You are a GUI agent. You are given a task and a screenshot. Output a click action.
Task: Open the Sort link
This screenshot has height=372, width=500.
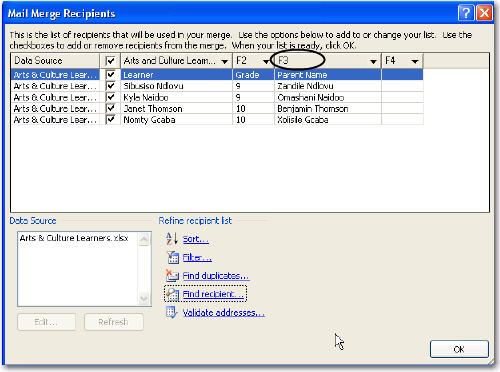coord(196,239)
